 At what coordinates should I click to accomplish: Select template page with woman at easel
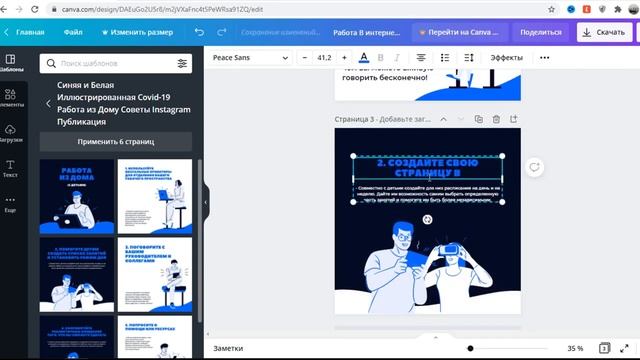[x=155, y=196]
